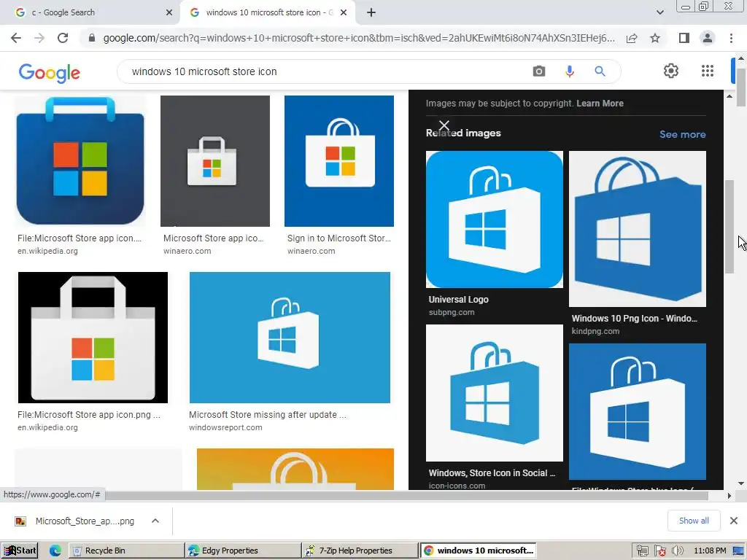This screenshot has height=560, width=747.
Task: Open Google quick settings gear
Action: click(x=671, y=71)
